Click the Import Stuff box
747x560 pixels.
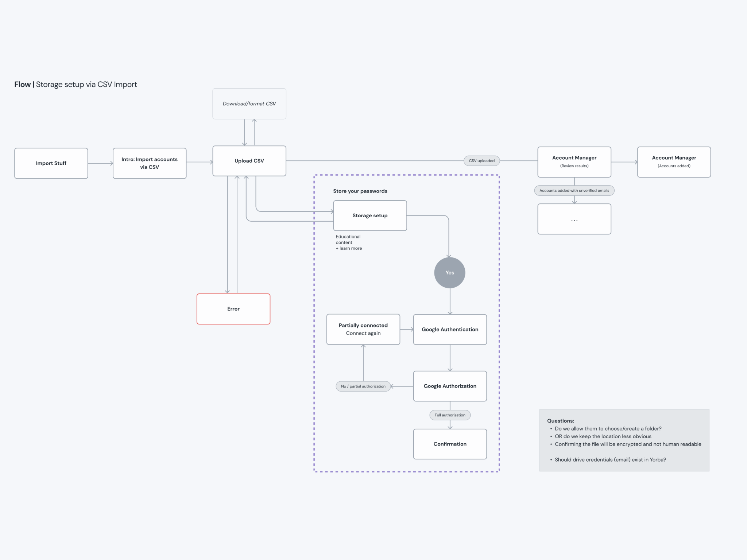tap(51, 163)
